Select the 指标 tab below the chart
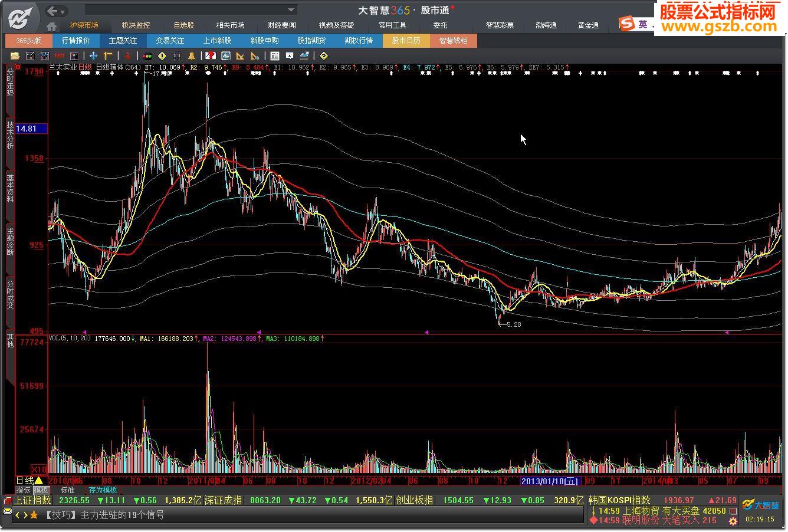 click(23, 490)
